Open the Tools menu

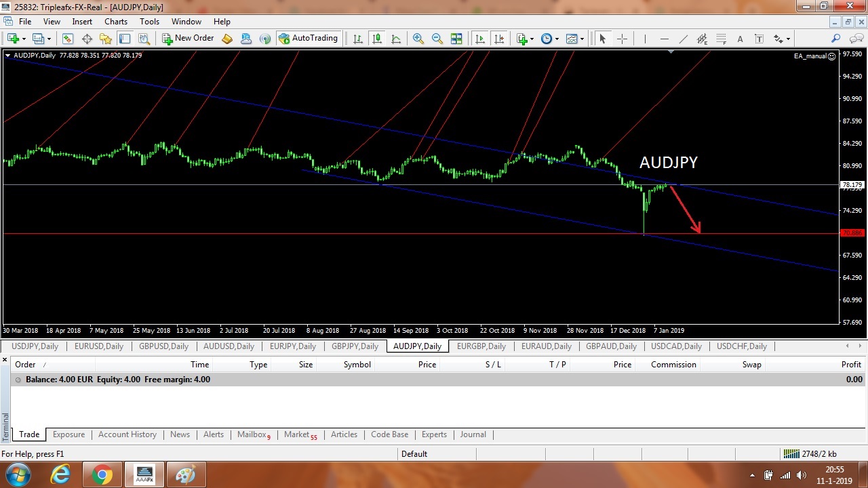click(149, 22)
